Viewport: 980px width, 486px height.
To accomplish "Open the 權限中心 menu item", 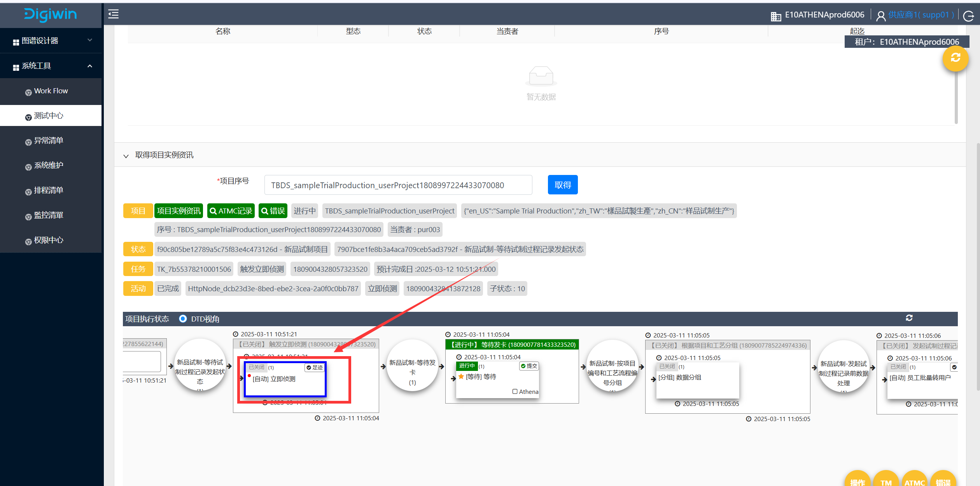I will click(51, 240).
